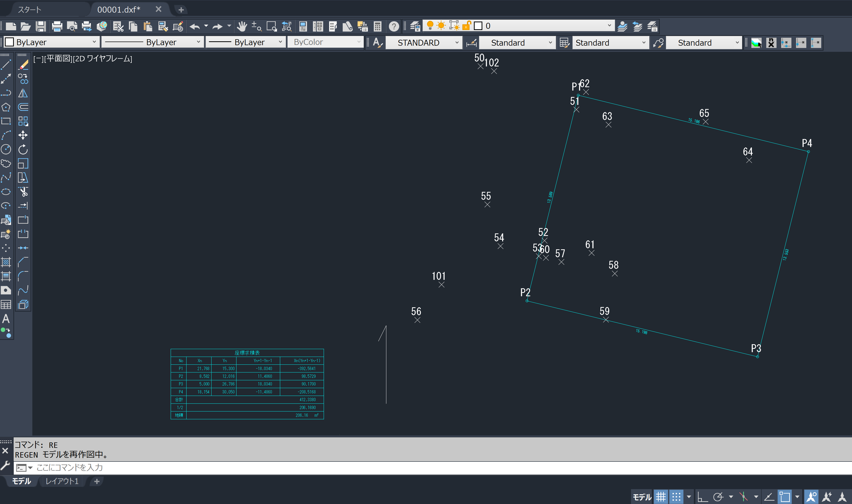Viewport: 852px width, 504px height.
Task: Expand the undo history arrow
Action: (x=206, y=26)
